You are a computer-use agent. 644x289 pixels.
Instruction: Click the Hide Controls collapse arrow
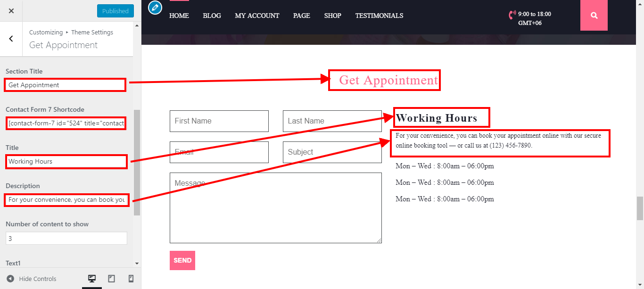click(x=10, y=279)
